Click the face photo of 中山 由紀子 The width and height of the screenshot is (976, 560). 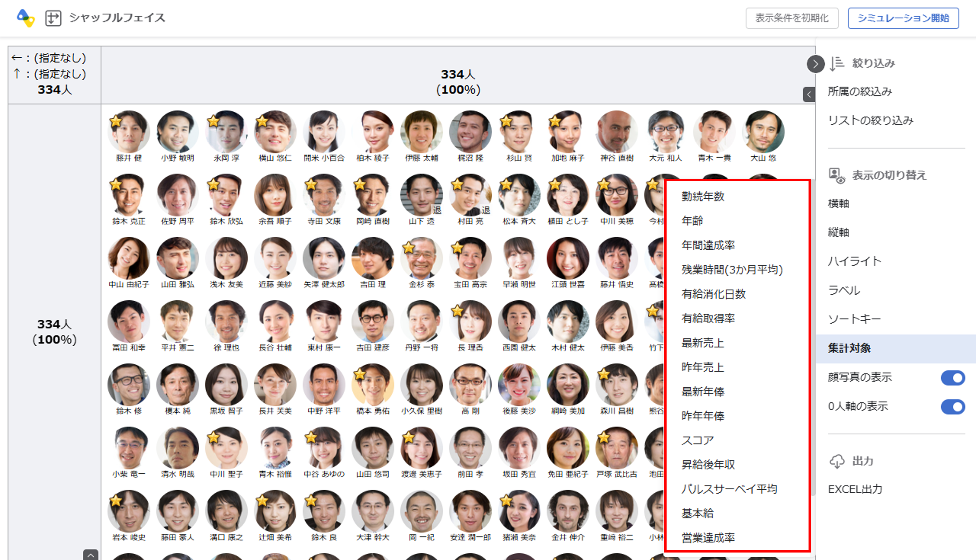(x=129, y=258)
